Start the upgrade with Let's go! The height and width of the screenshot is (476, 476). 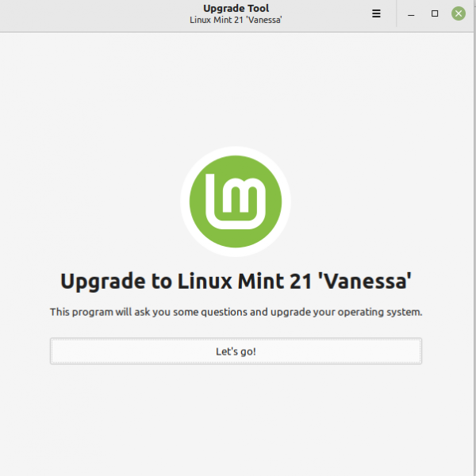236,351
